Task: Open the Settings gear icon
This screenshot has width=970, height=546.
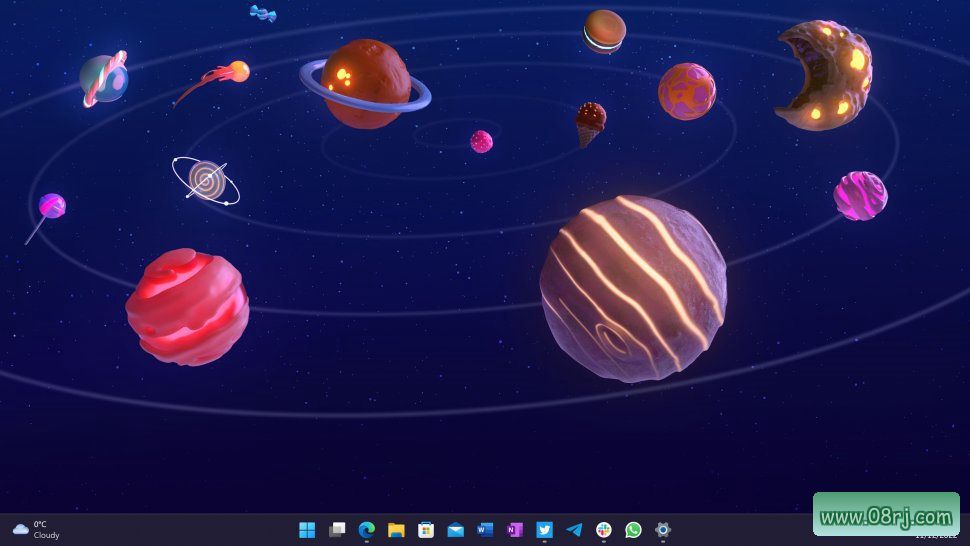Action: 662,530
